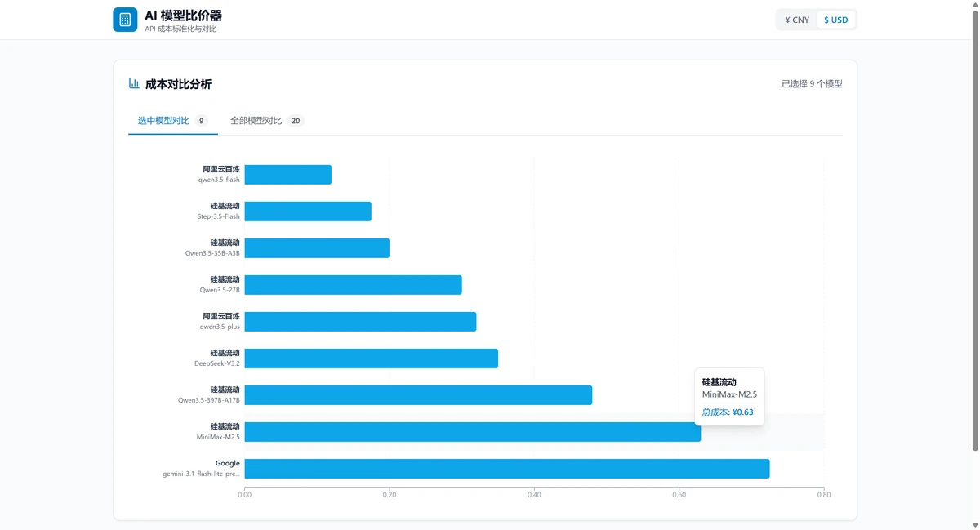This screenshot has width=980, height=530.
Task: Click the qwen3.5-flash cost bar
Action: coord(287,175)
